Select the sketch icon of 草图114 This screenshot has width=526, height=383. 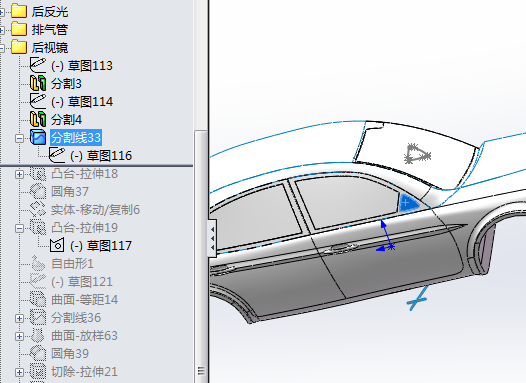[38, 101]
